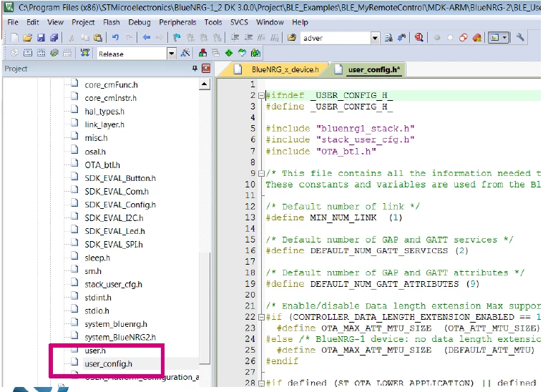The height and width of the screenshot is (392, 543).
Task: Click green diamond Pack Installer icon
Action: click(229, 53)
